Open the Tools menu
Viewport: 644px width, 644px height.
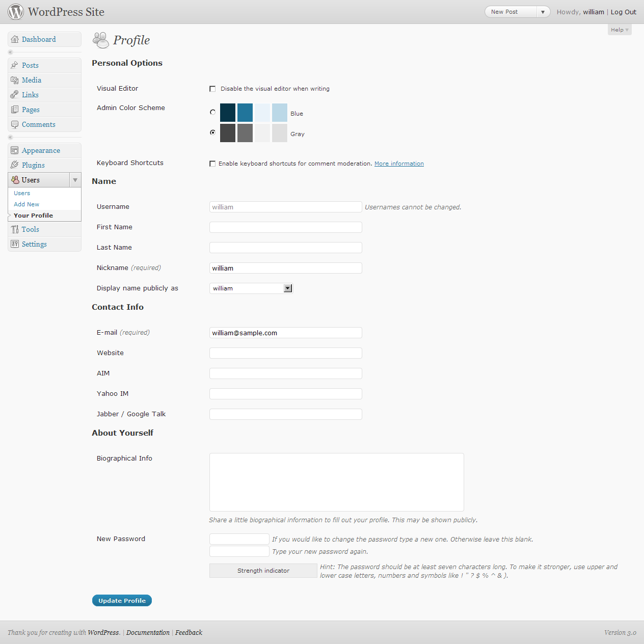[44, 229]
